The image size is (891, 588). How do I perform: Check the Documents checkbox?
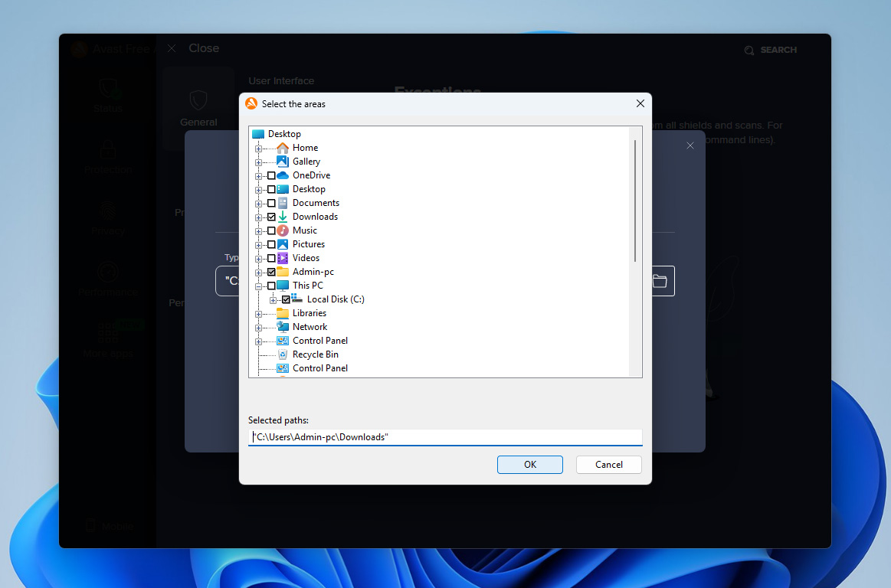coord(272,203)
